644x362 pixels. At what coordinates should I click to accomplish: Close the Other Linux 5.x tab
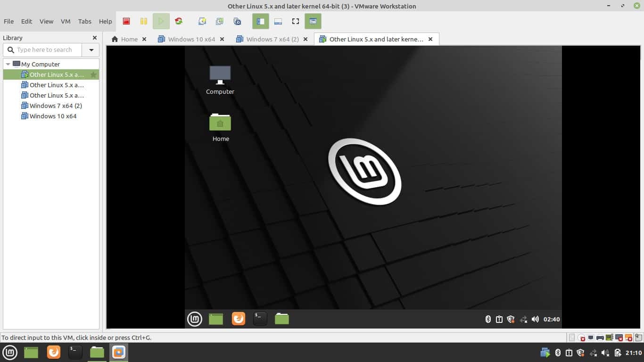[x=430, y=39]
